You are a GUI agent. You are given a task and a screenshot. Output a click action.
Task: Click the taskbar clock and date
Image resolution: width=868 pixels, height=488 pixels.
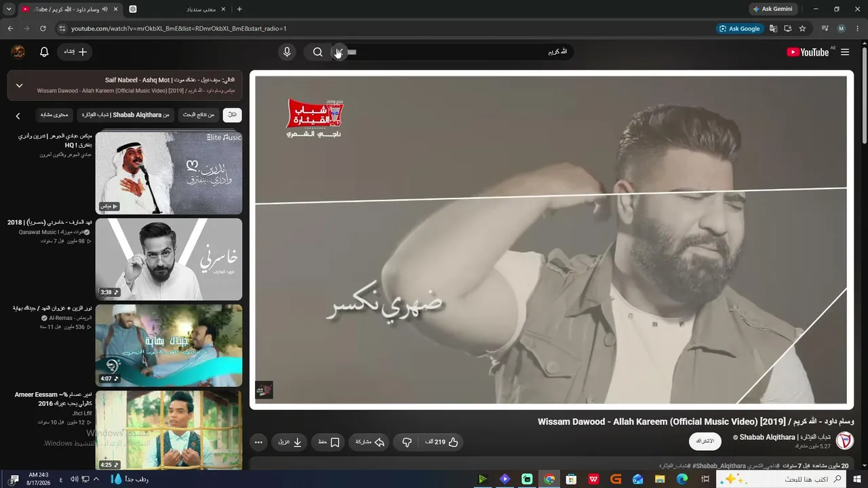pyautogui.click(x=40, y=479)
